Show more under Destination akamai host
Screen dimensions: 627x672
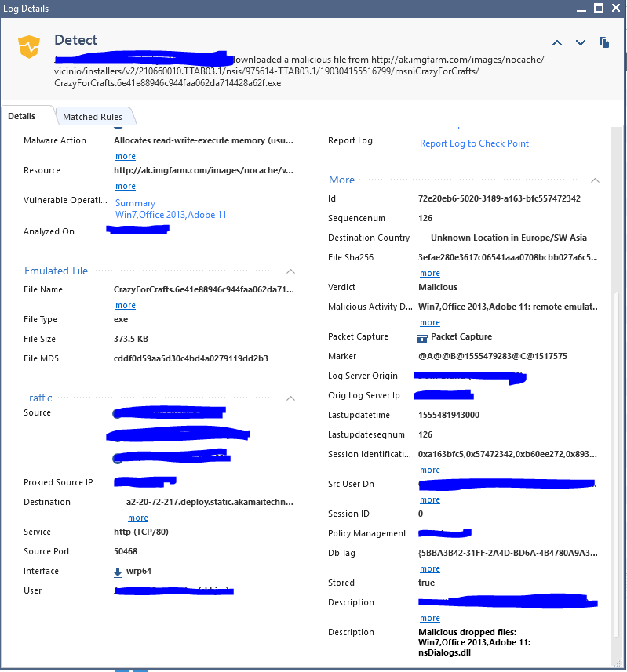point(138,518)
